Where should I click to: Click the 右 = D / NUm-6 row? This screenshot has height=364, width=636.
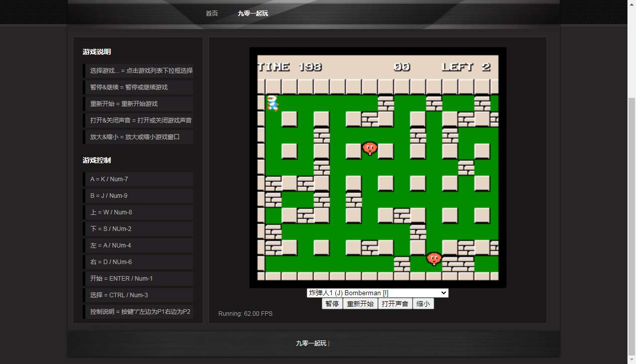(138, 262)
